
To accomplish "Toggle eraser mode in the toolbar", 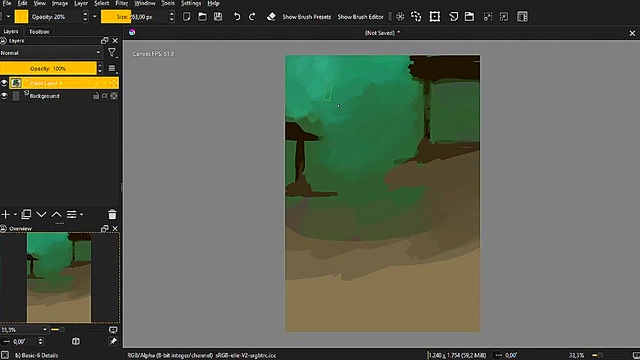I will (x=271, y=16).
